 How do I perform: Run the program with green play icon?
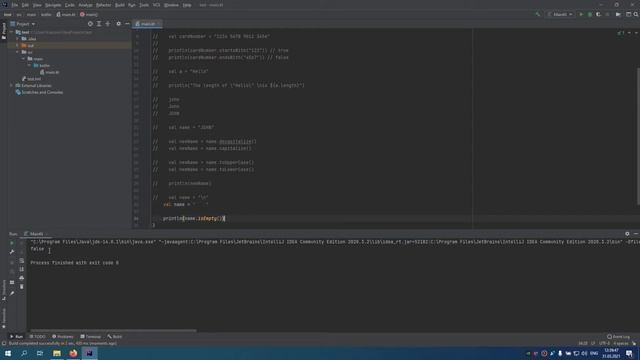[x=581, y=14]
